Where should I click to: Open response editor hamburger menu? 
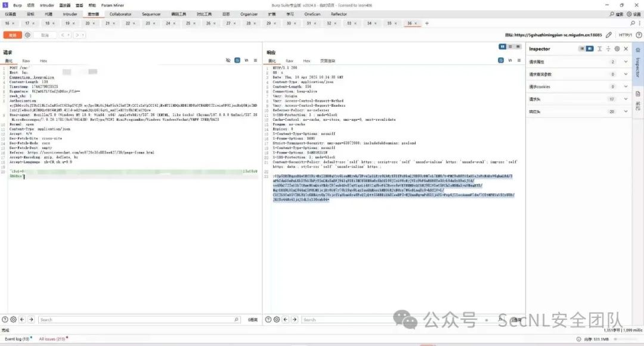(519, 60)
